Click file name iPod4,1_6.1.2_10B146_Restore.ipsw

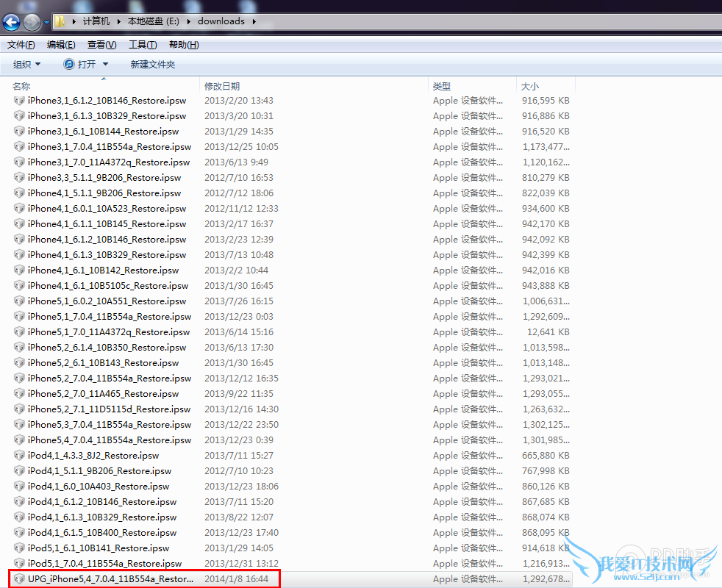tap(102, 501)
